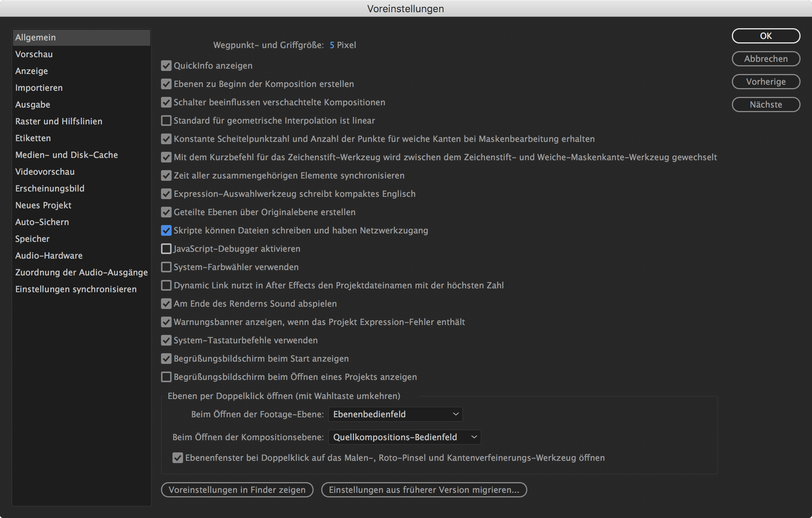Select the Videovorschau category
The height and width of the screenshot is (518, 812).
pos(81,172)
